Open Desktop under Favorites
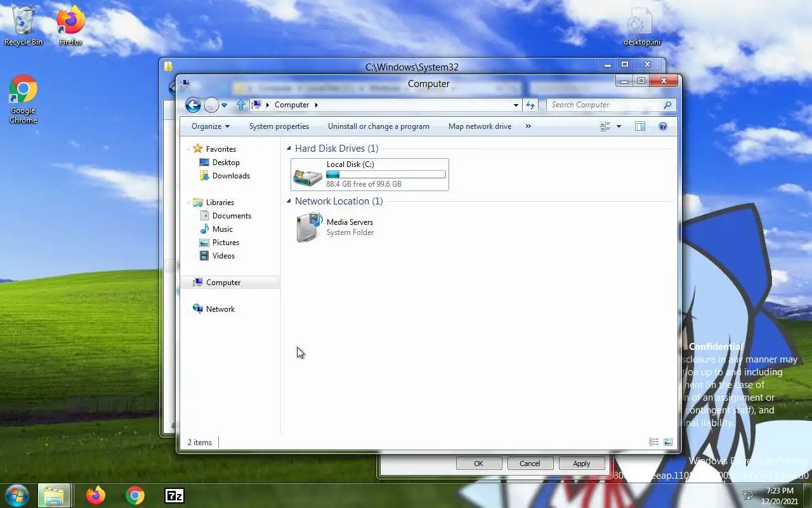The width and height of the screenshot is (812, 508). click(226, 163)
